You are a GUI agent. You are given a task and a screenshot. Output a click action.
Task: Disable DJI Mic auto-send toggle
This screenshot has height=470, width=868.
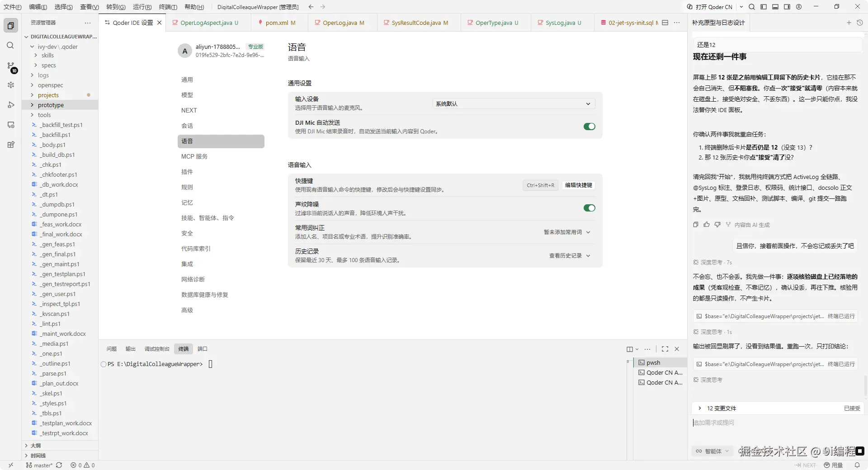pyautogui.click(x=589, y=127)
